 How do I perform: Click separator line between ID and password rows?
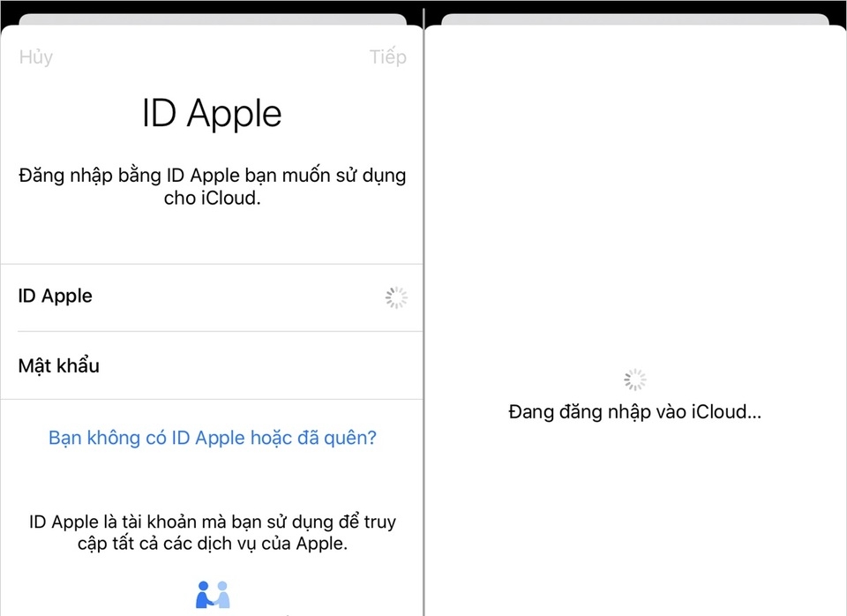pyautogui.click(x=212, y=332)
